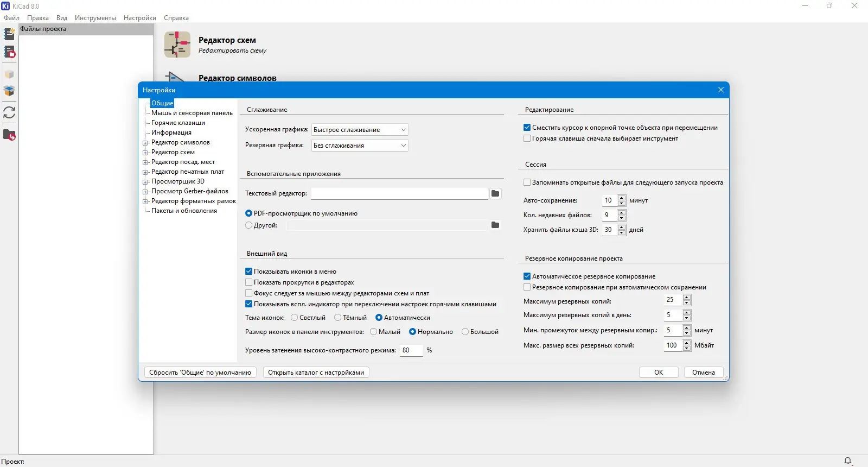This screenshot has width=868, height=467.
Task: Toggle 'Автоматическое резервное копирование' checkbox
Action: (527, 276)
